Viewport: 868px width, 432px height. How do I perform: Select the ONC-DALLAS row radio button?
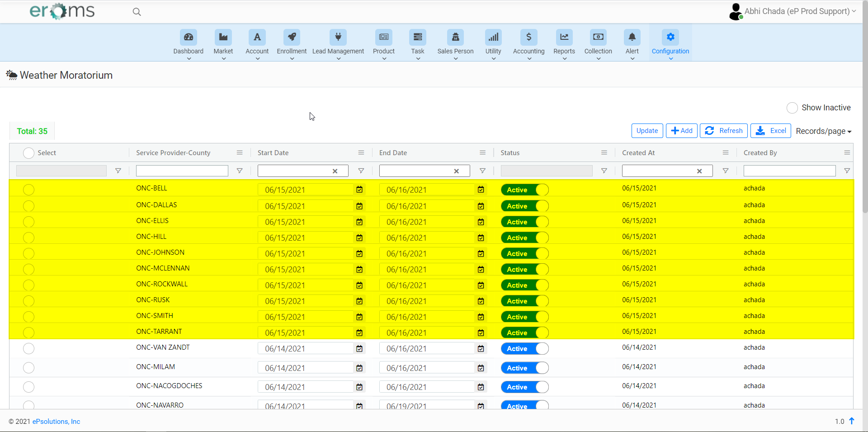[x=28, y=206]
